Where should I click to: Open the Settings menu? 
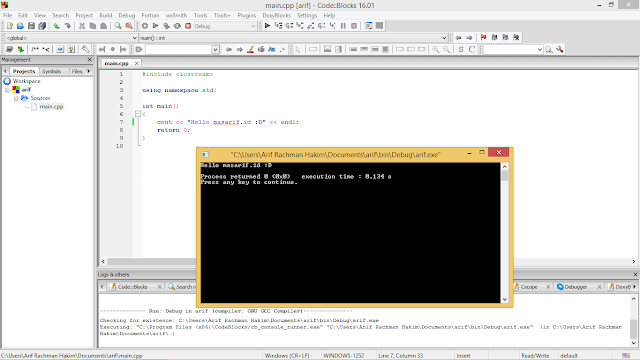pos(307,15)
